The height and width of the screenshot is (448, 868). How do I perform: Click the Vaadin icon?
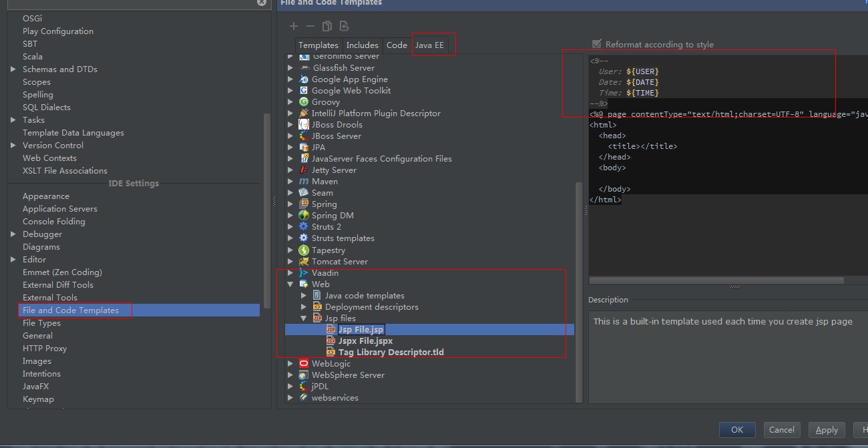[x=304, y=272]
